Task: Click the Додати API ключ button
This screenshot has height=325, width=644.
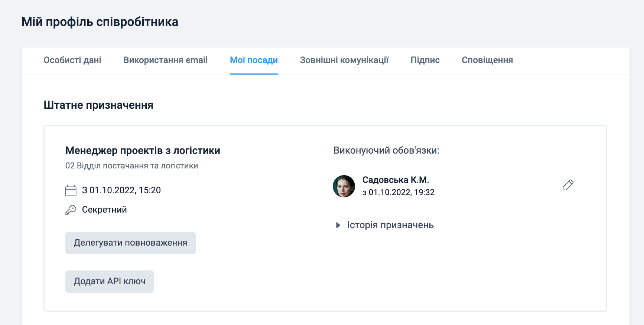Action: tap(110, 282)
